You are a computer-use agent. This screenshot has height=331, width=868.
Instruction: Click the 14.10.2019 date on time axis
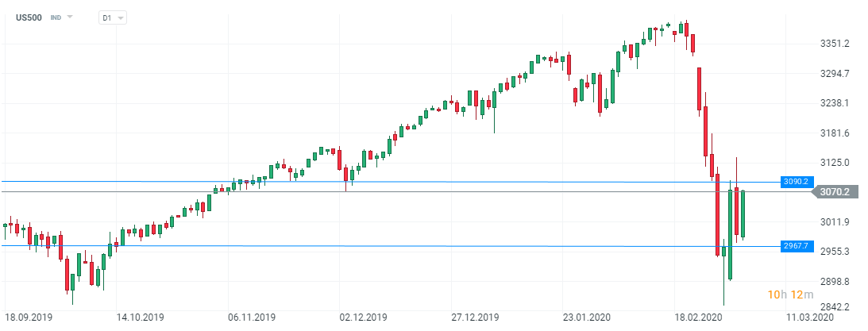point(141,316)
